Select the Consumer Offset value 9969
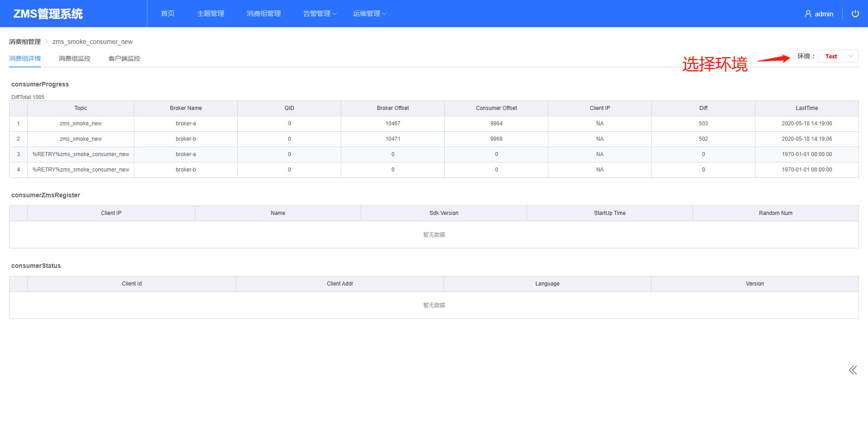This screenshot has height=424, width=868. [496, 139]
